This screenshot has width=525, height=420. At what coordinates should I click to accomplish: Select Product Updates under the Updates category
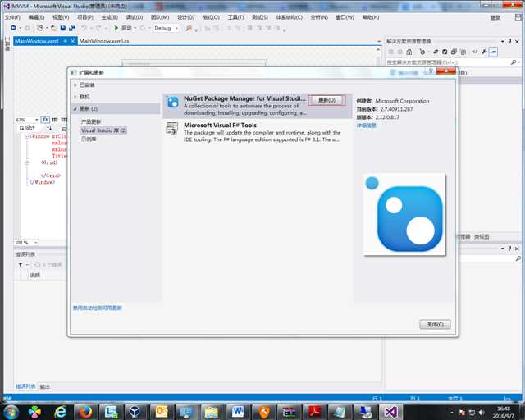pos(91,121)
